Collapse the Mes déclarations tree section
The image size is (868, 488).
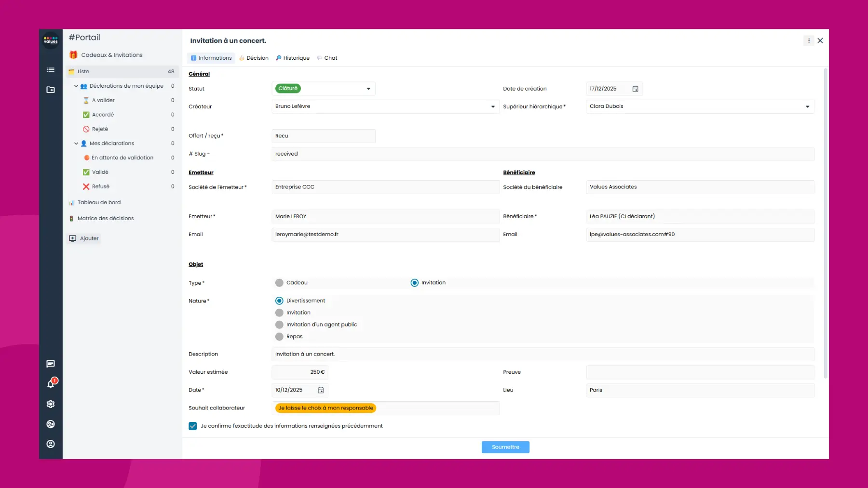[x=76, y=143]
